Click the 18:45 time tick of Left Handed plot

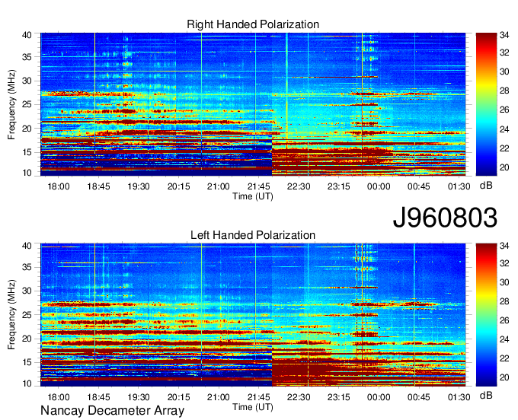[x=98, y=397]
